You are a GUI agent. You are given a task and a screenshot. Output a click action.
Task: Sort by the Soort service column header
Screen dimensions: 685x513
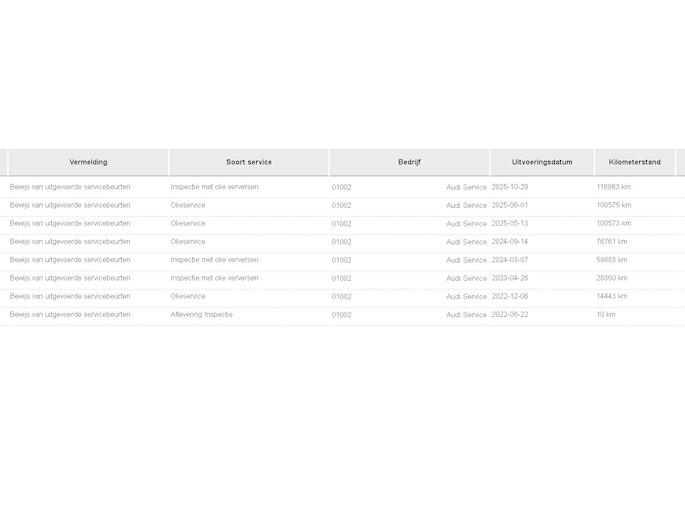249,162
